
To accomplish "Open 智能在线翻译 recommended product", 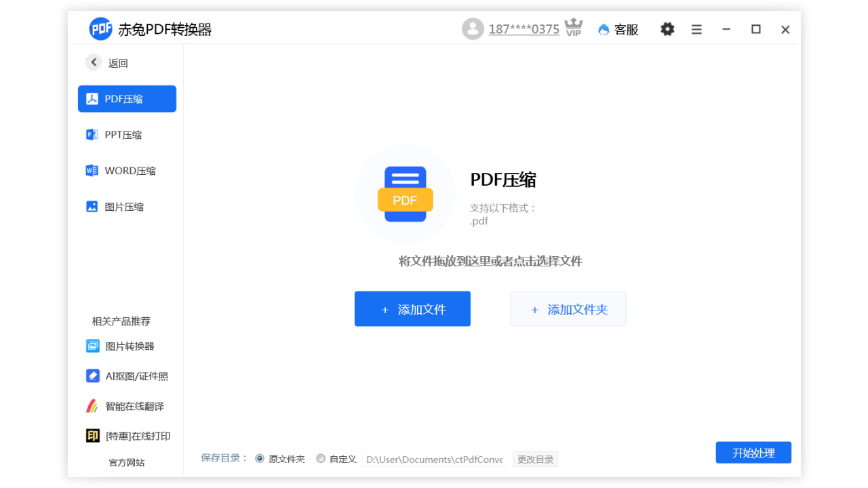I will click(x=125, y=406).
